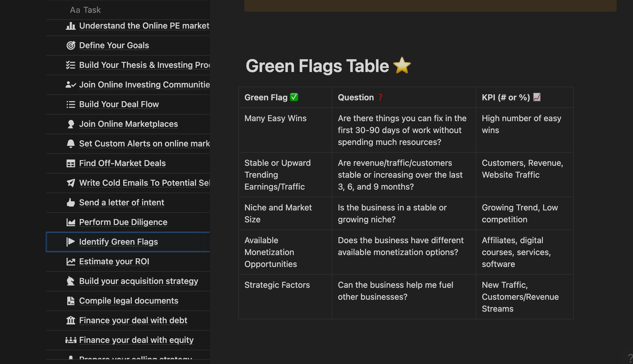Open Finance your deal with equity task

click(136, 340)
